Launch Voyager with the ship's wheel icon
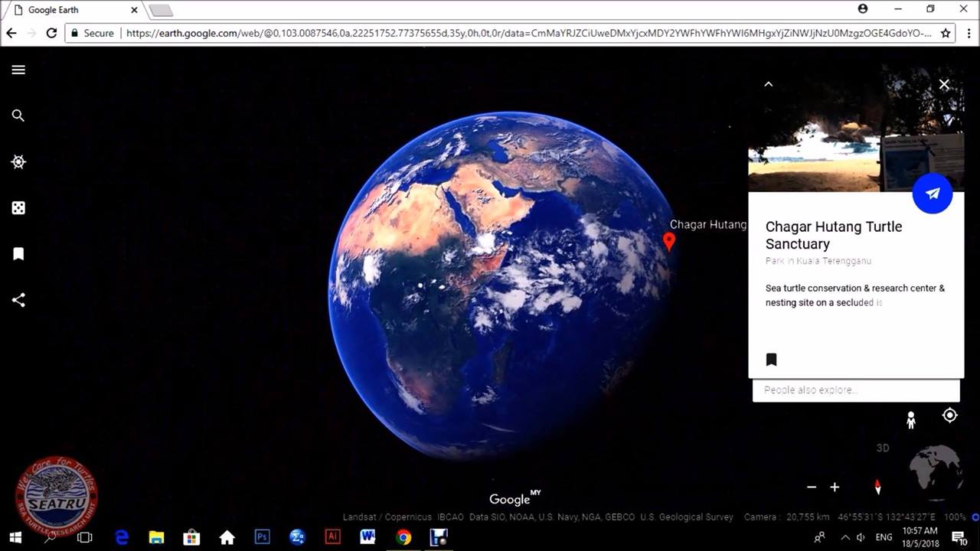Viewport: 980px width, 551px height. coord(18,161)
